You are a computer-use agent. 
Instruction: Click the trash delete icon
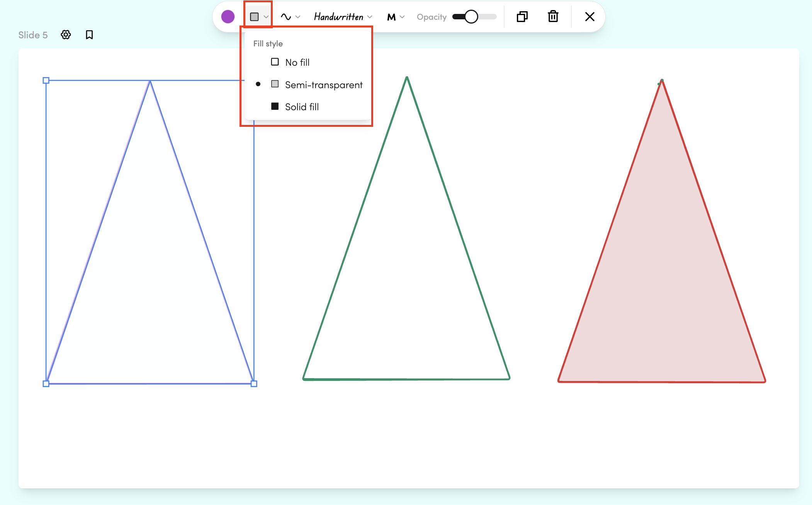(x=553, y=17)
